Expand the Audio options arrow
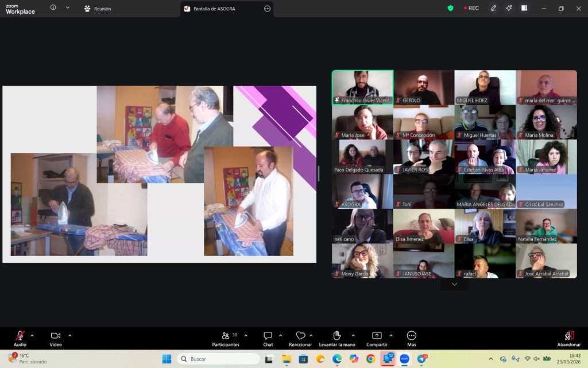Screen dimensions: 588x368 tap(32, 335)
